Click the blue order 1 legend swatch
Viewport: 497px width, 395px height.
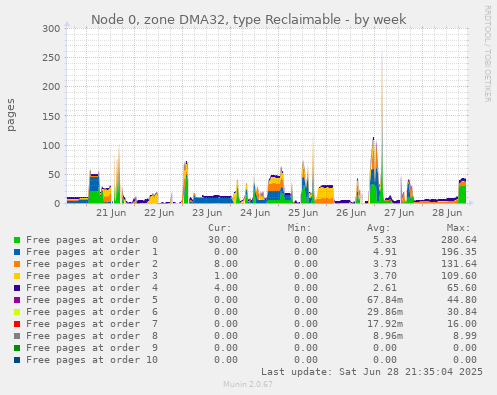[17, 252]
